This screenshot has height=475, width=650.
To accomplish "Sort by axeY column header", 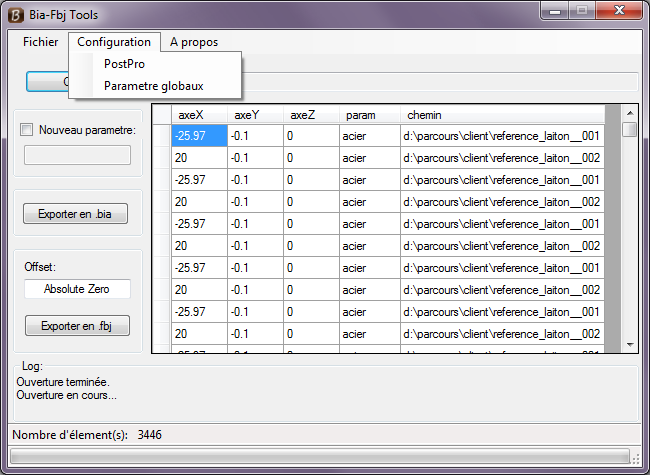I will click(x=255, y=115).
